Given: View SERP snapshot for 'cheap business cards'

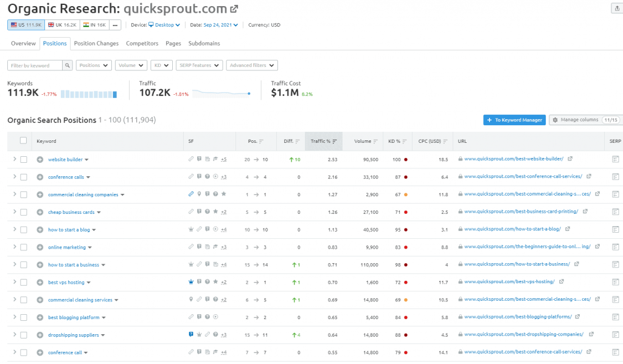Looking at the screenshot, I should click(616, 212).
